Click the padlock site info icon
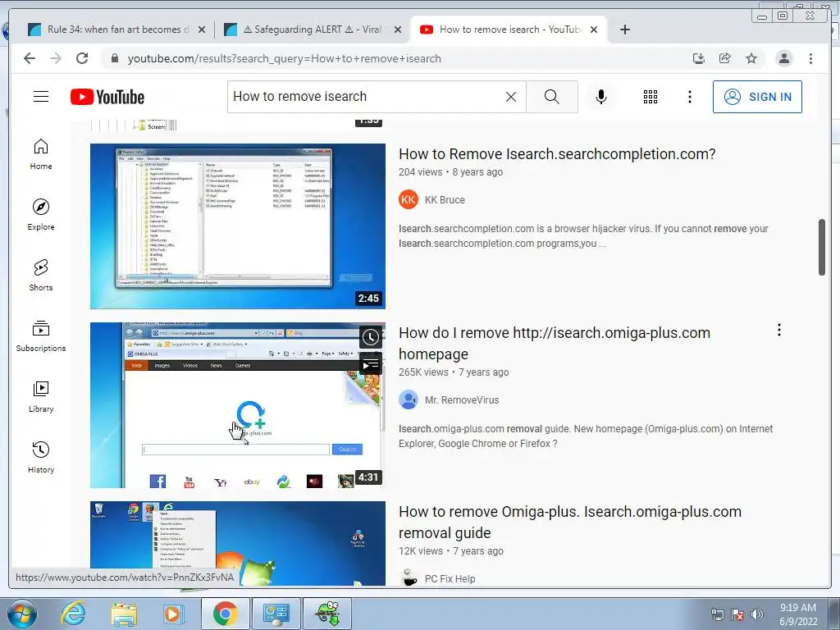The image size is (840, 630). click(x=114, y=58)
